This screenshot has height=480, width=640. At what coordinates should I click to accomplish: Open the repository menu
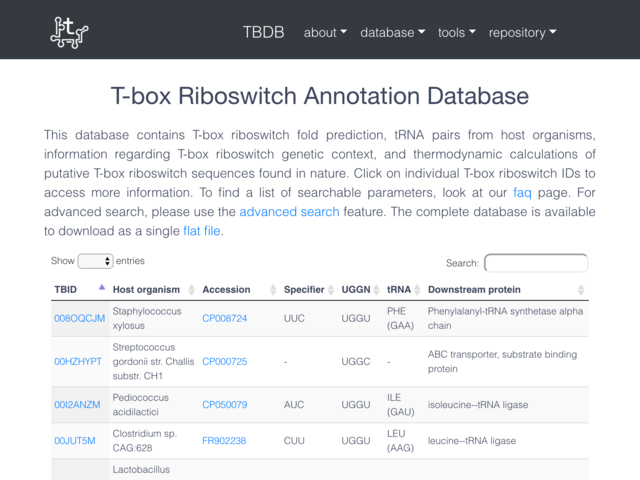point(522,33)
